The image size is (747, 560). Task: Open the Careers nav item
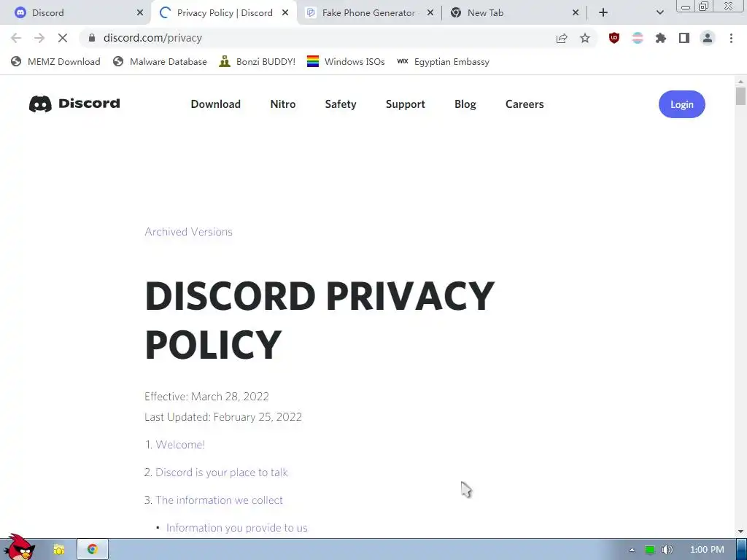click(x=525, y=104)
